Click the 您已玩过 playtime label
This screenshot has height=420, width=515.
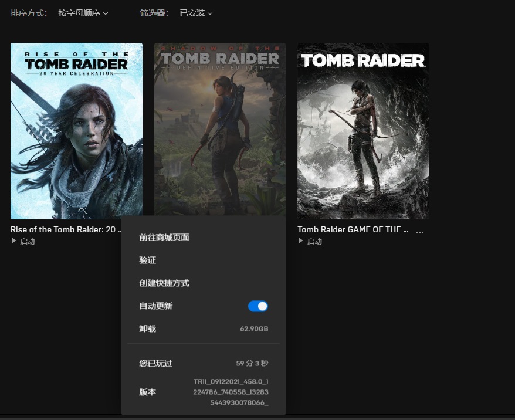[155, 363]
